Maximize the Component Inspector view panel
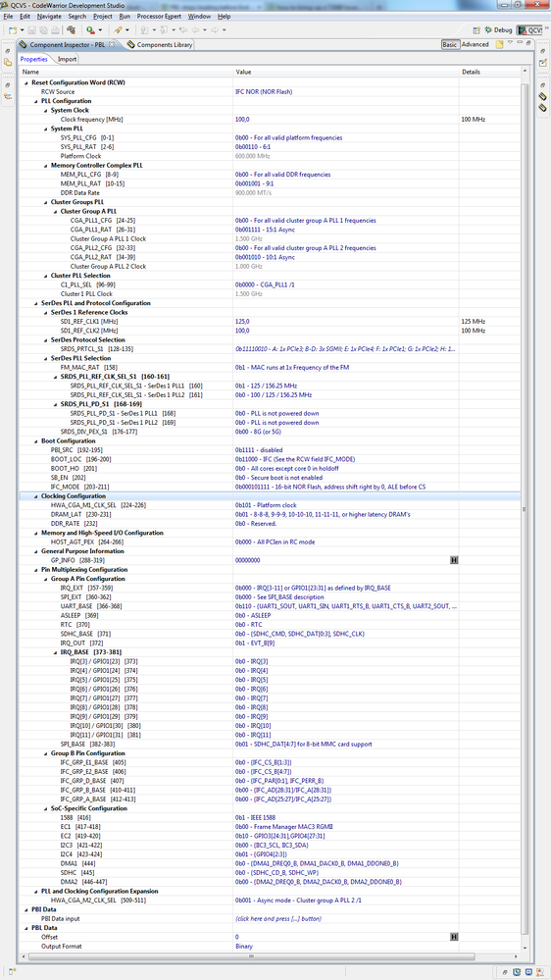The width and height of the screenshot is (551, 980). 527,42
